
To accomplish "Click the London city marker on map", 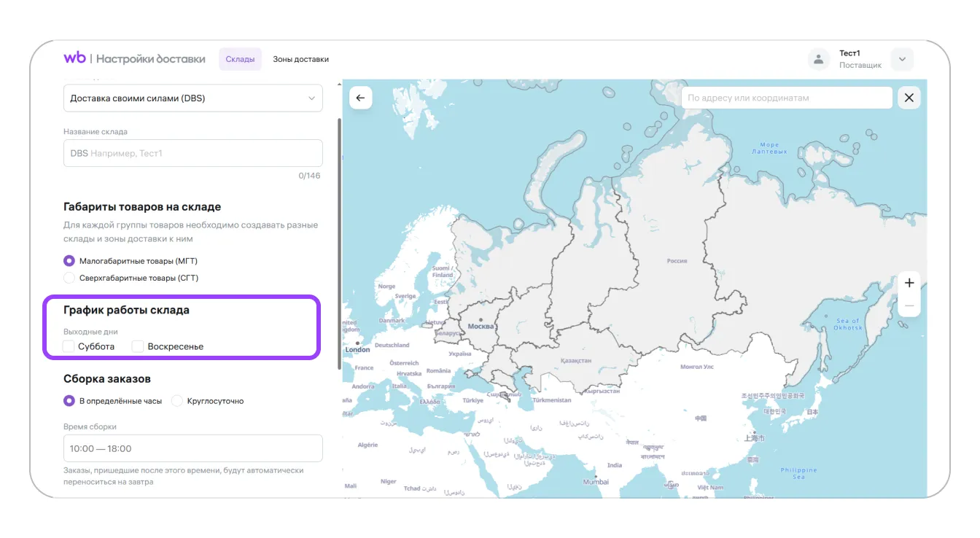I will [357, 343].
